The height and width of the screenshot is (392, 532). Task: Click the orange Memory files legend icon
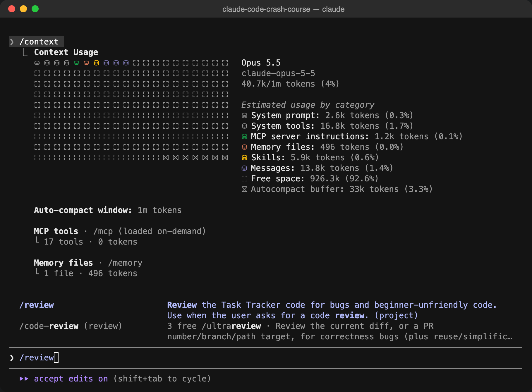[244, 147]
